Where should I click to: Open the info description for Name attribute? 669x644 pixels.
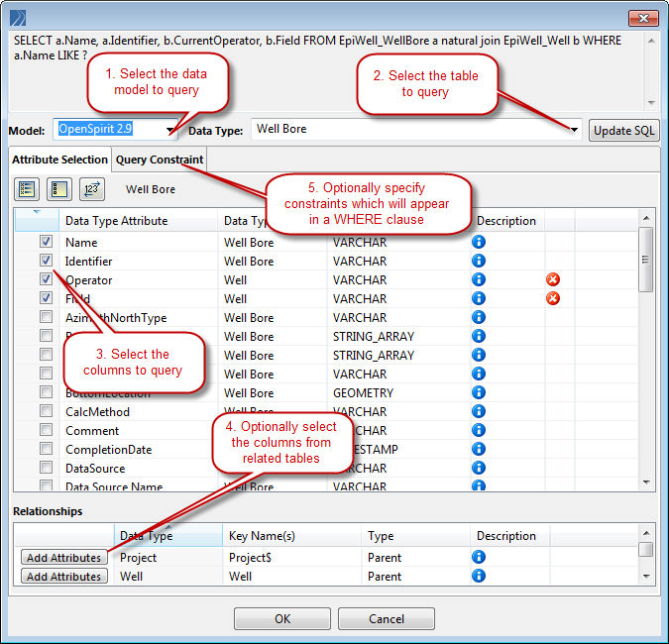479,242
